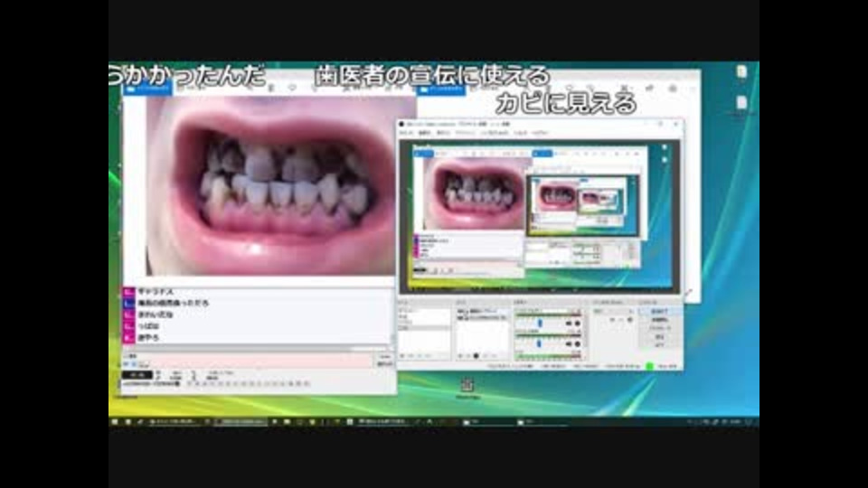Click the black button below the comment input

click(x=137, y=374)
